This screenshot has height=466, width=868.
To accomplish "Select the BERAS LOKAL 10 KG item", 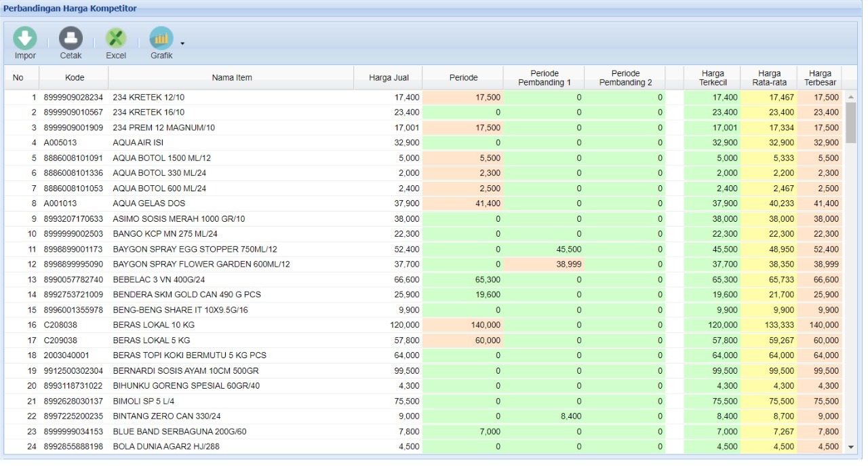I will 153,325.
